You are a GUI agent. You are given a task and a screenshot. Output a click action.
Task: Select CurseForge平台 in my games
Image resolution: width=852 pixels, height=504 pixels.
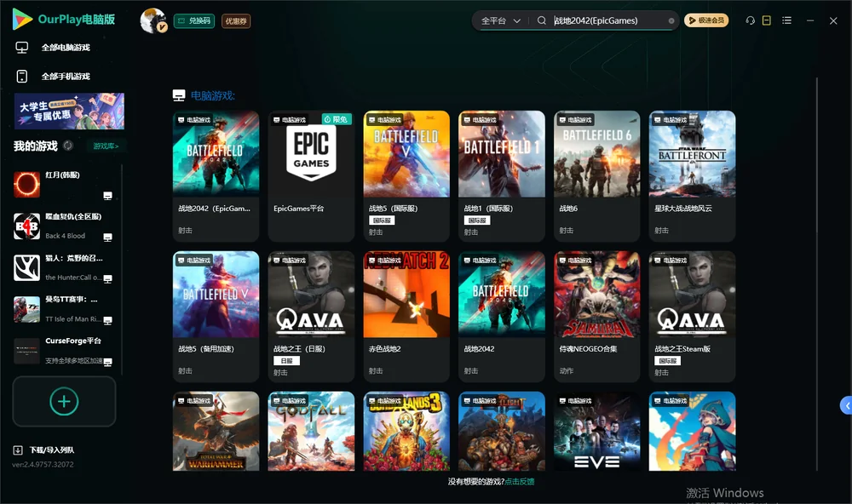(64, 351)
